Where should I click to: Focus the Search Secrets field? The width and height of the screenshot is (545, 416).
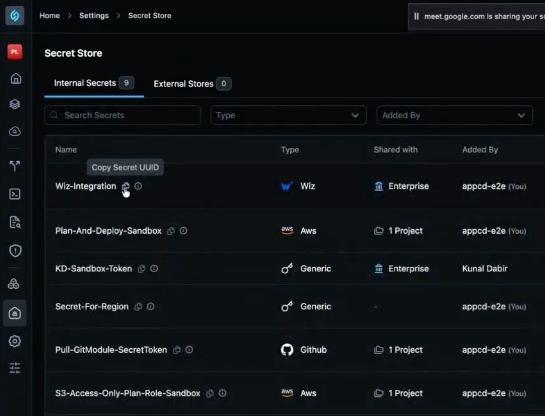click(x=122, y=115)
